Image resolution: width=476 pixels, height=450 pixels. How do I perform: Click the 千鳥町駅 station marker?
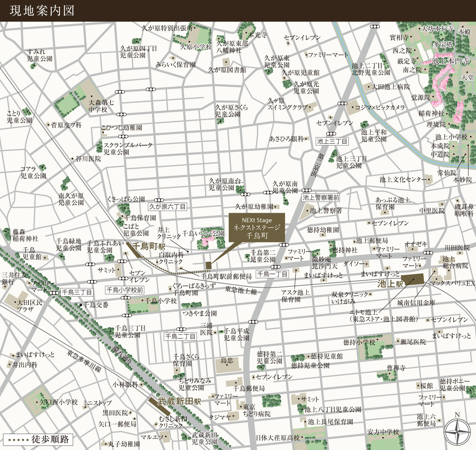[134, 250]
